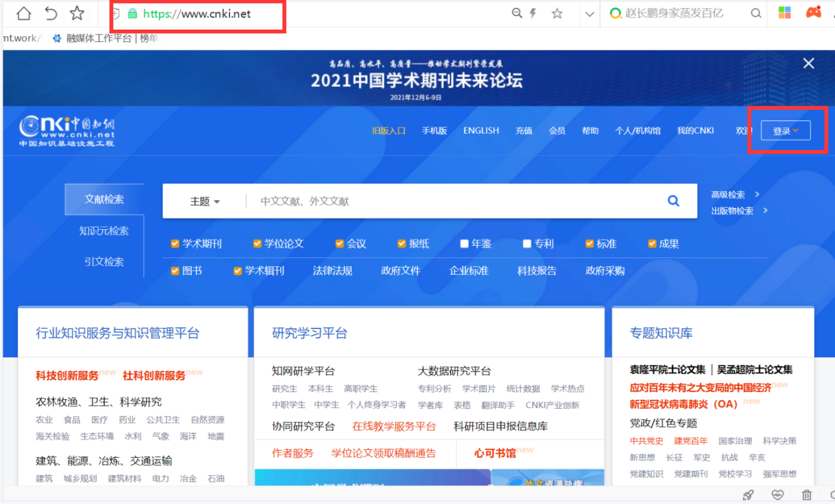Open the 登录 login dropdown

(x=785, y=131)
